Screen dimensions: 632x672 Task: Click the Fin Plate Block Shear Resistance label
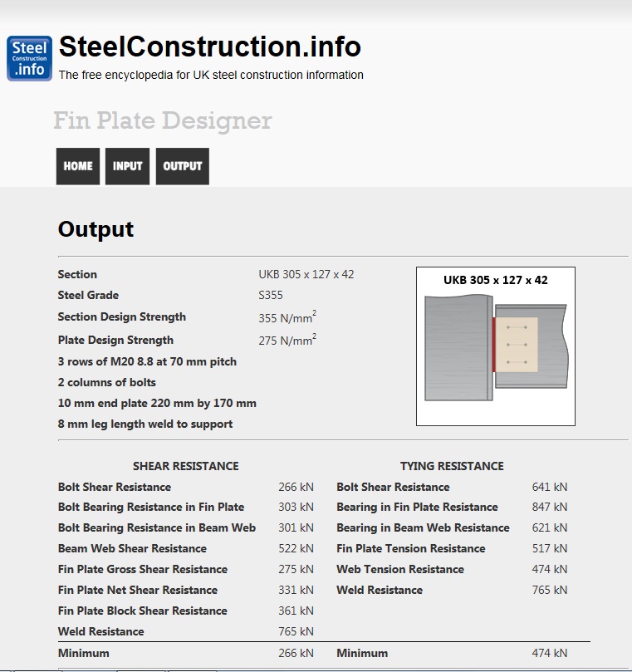pyautogui.click(x=142, y=611)
